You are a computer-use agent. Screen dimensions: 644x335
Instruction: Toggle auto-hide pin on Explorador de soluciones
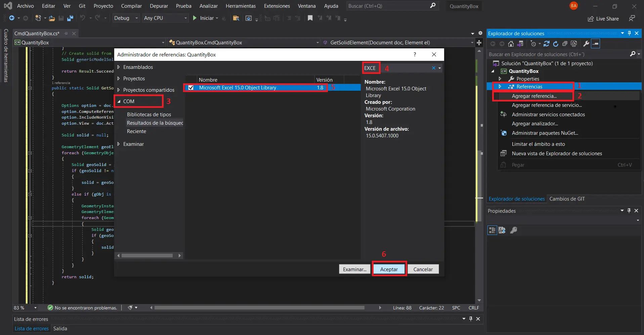tap(629, 33)
